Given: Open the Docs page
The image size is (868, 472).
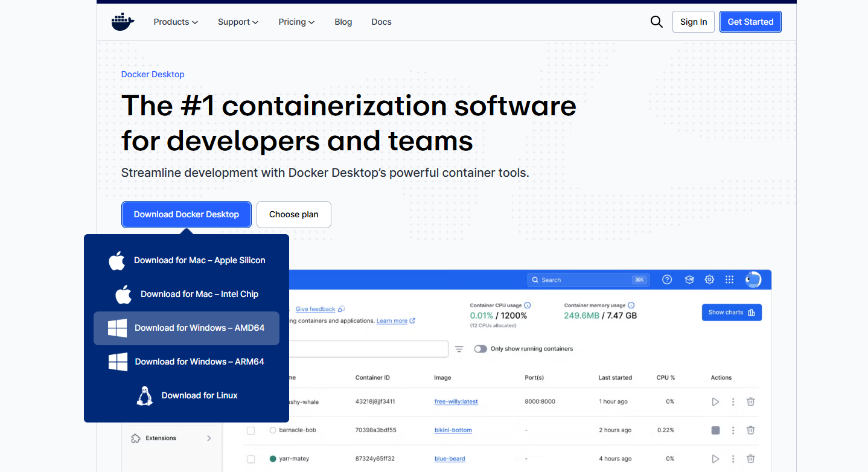Looking at the screenshot, I should coord(381,22).
